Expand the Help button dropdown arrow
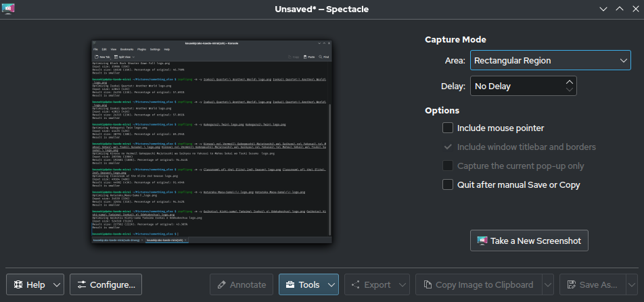This screenshot has width=644, height=302. [x=57, y=285]
